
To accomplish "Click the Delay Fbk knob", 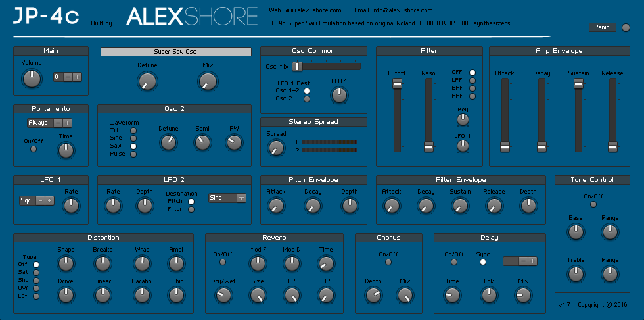I will point(489,295).
